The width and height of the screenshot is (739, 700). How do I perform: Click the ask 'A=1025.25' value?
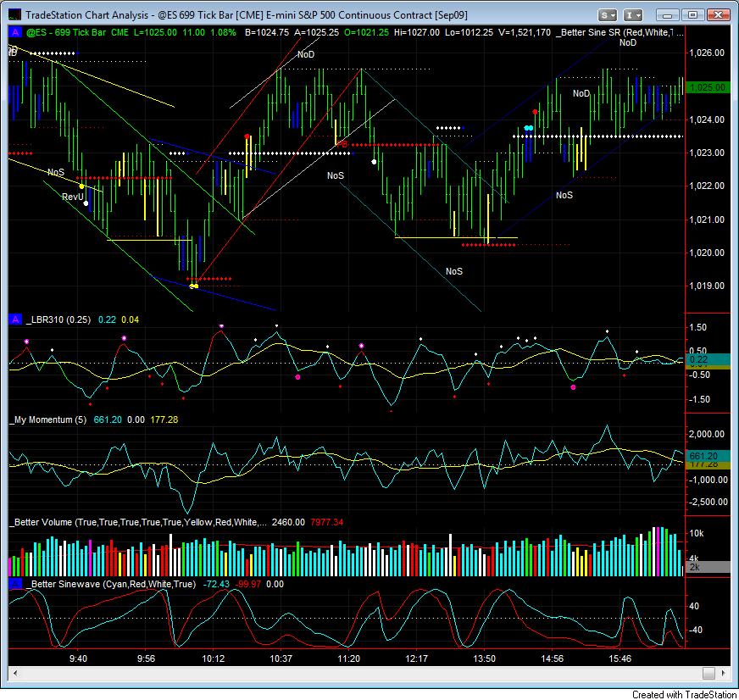click(x=316, y=32)
